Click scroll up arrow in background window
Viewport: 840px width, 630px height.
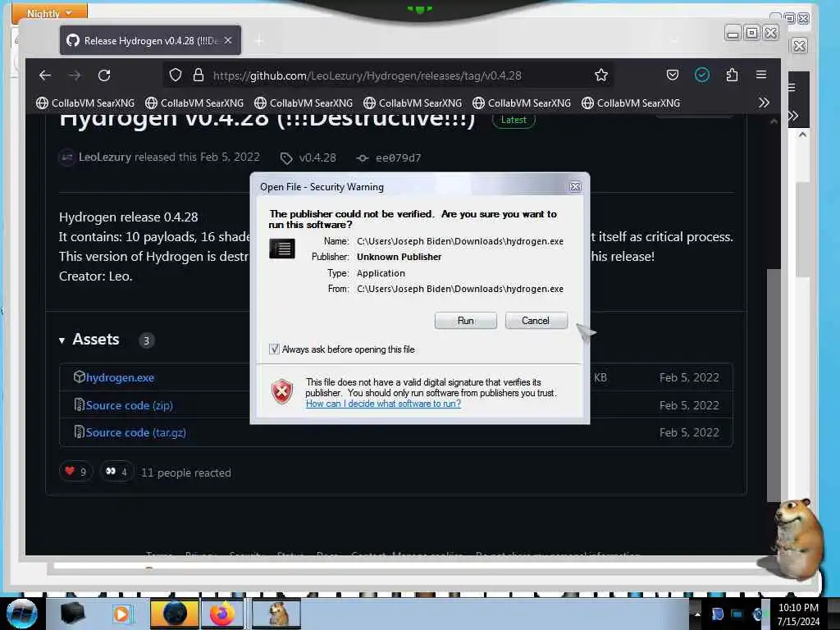[802, 135]
